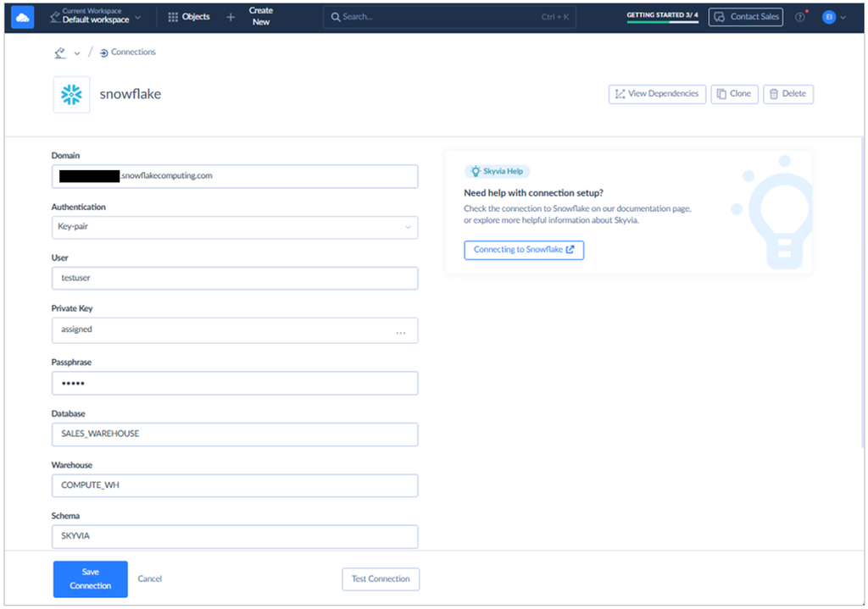The image size is (868, 609).
Task: Click into the Passphrase field
Action: coord(235,384)
